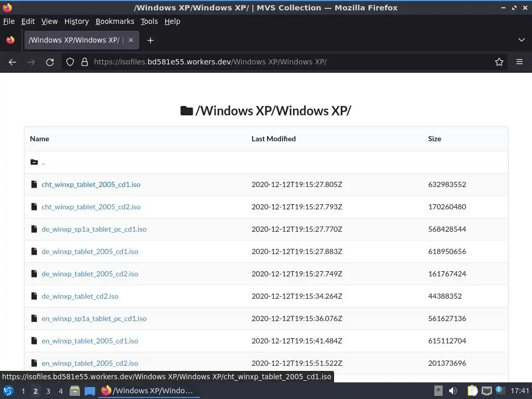Screen dimensions: 532x399
Task: Download de_winxp_sp1a_tablet_pc_cd1.iso
Action: coord(94,229)
